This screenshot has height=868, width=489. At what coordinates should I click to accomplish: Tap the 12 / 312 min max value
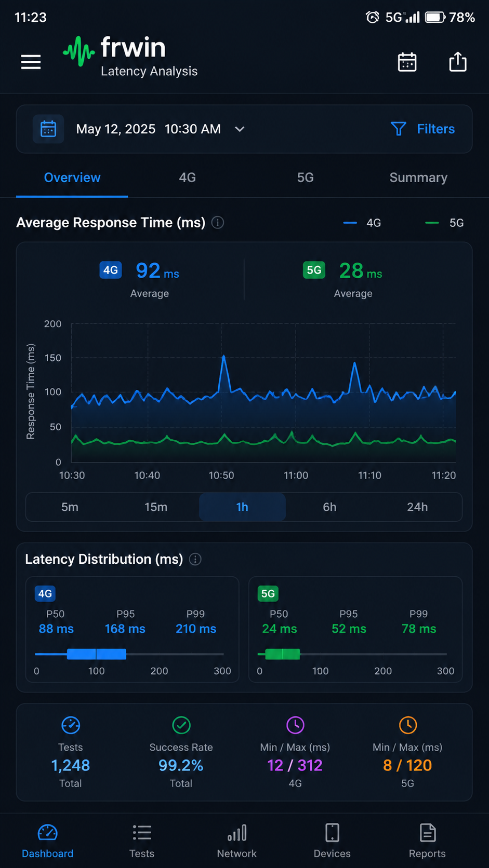[295, 765]
